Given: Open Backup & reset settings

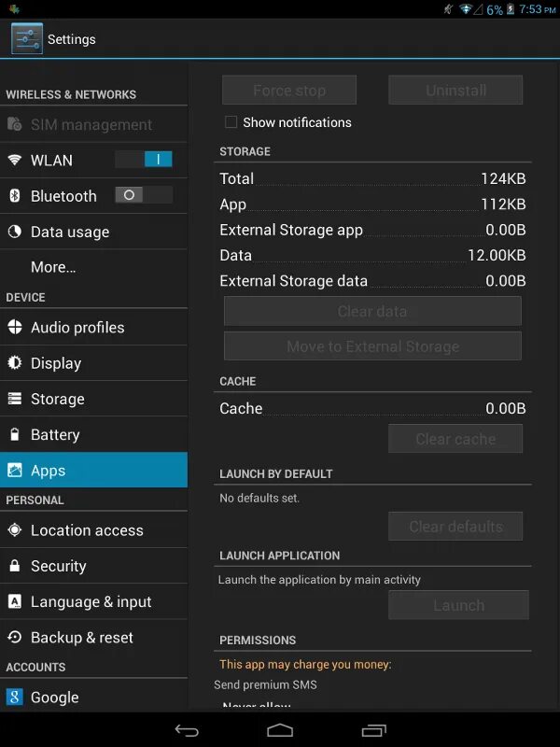Looking at the screenshot, I should tap(82, 638).
